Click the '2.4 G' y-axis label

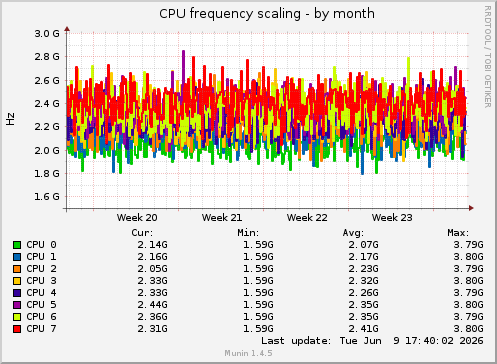click(x=47, y=104)
